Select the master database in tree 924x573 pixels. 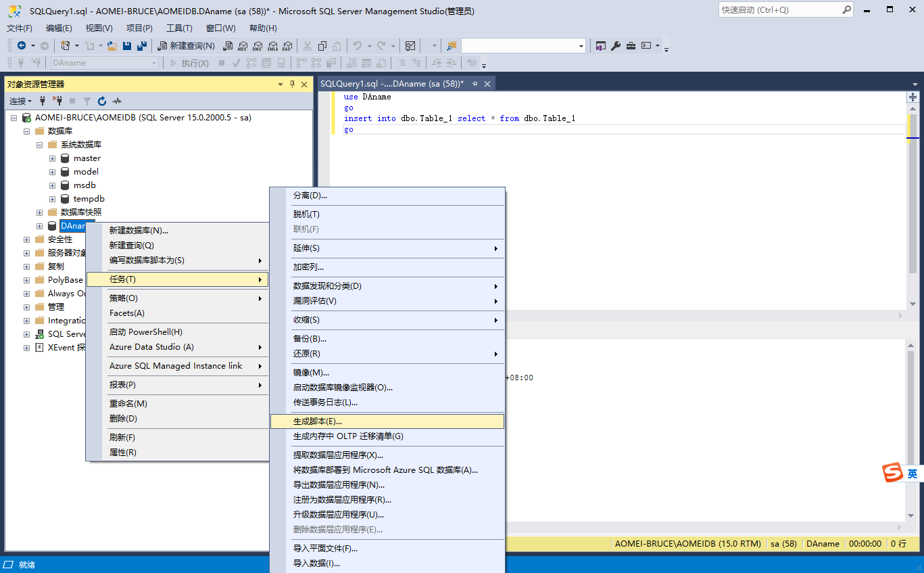[87, 158]
